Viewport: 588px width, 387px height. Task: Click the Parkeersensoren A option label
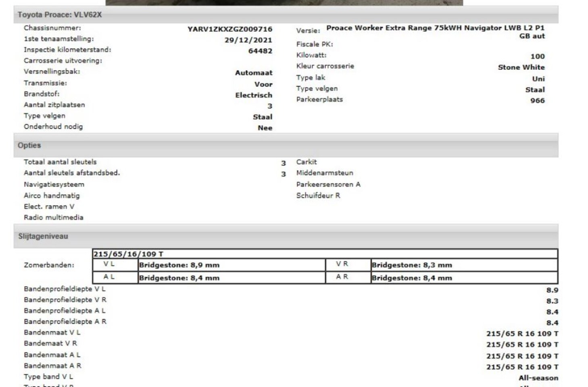click(328, 185)
